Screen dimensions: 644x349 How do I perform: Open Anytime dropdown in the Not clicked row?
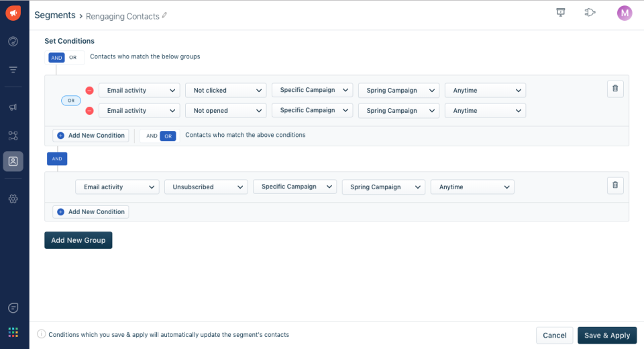pyautogui.click(x=486, y=91)
